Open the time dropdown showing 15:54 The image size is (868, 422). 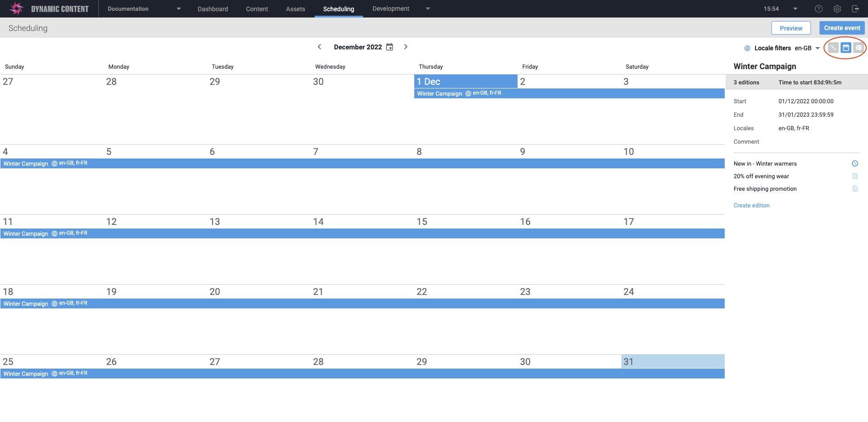pos(781,9)
